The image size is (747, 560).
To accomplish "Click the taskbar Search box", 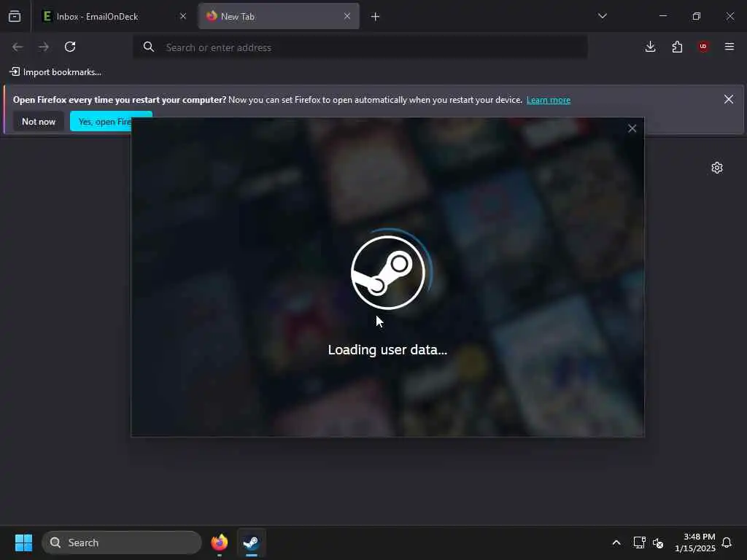I will 122,542.
